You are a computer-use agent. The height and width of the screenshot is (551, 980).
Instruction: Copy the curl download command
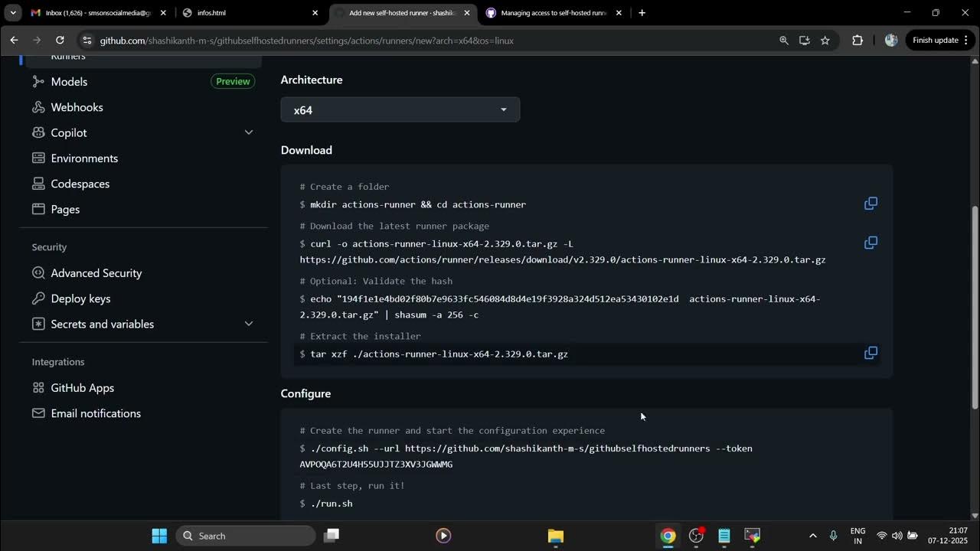(871, 242)
